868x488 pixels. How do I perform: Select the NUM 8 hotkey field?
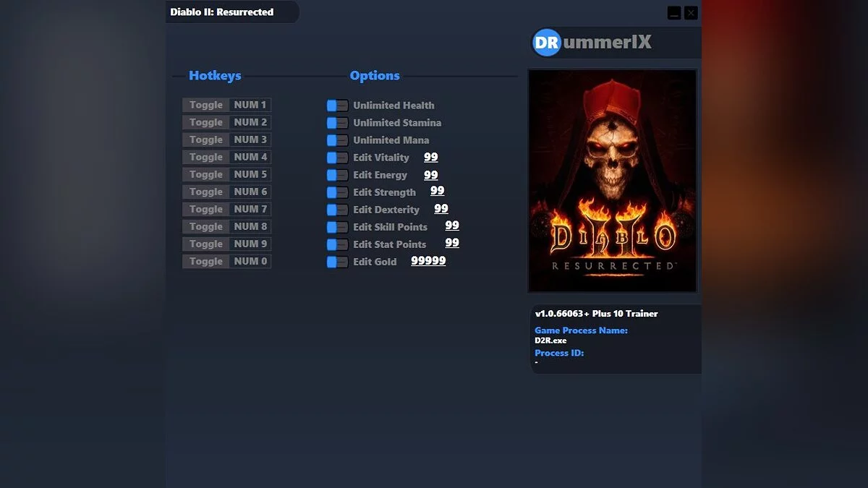click(250, 226)
